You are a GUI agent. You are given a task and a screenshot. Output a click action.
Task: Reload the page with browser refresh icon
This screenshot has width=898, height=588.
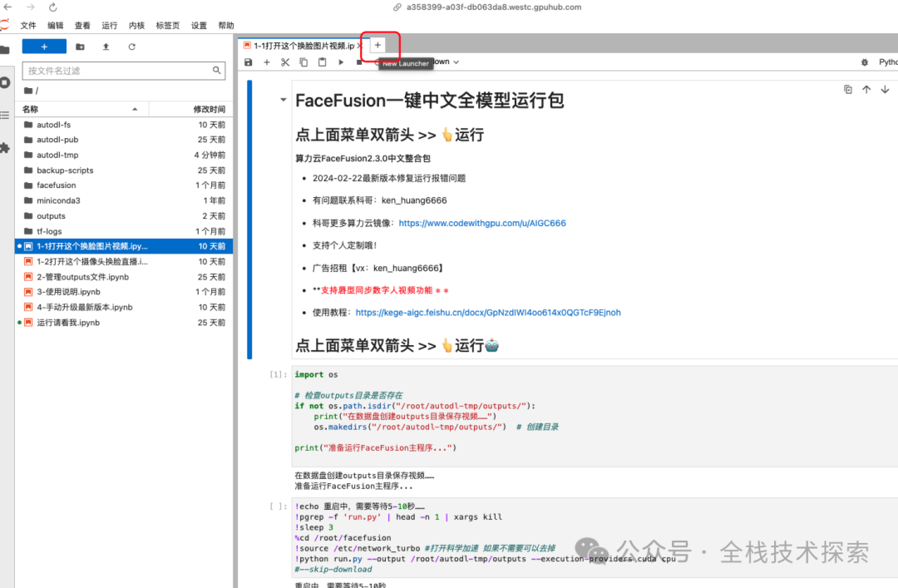coord(52,7)
